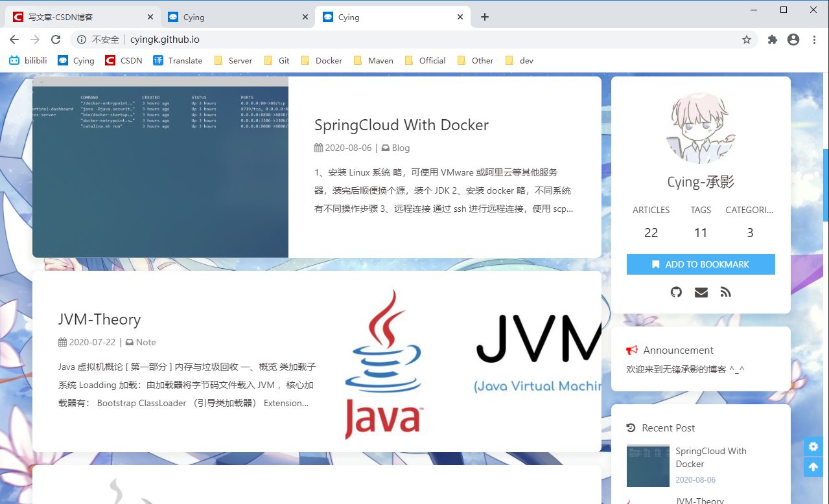
Task: Go back with the browser back arrow
Action: click(14, 40)
